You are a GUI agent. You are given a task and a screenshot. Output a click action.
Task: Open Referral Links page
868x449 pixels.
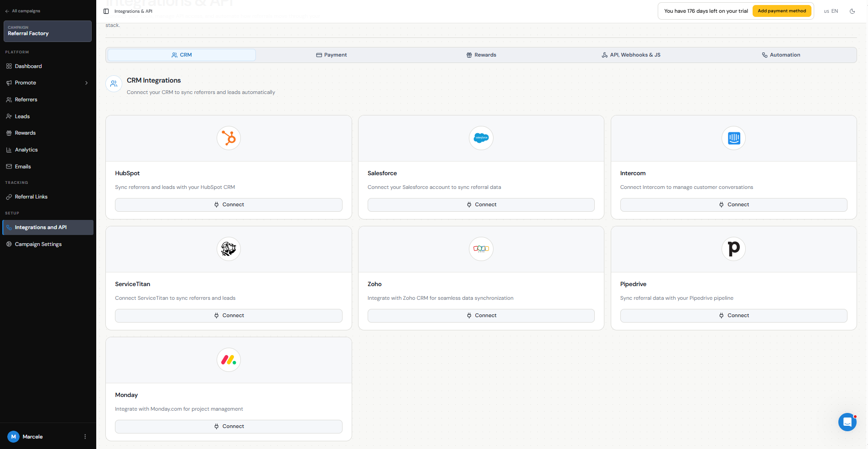48,197
